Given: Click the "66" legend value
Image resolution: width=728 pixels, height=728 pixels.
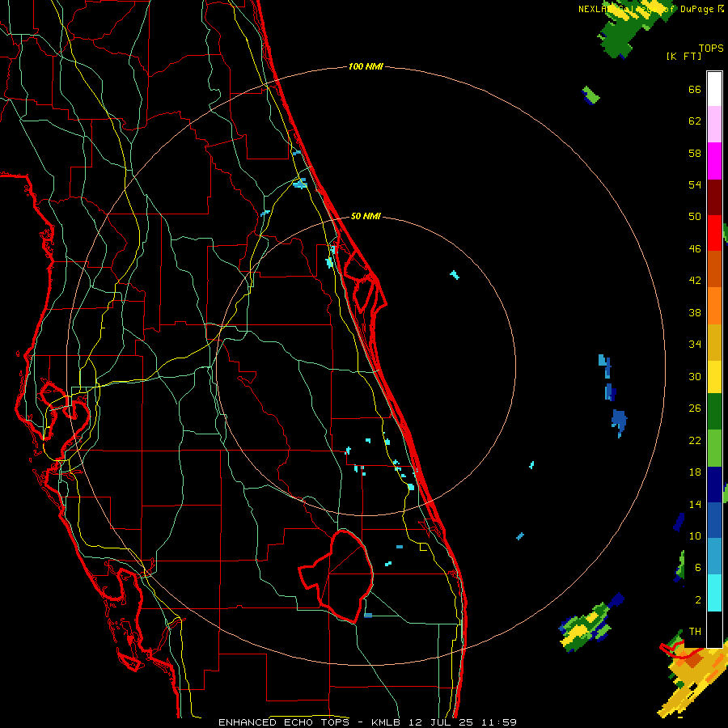Looking at the screenshot, I should click(695, 89).
